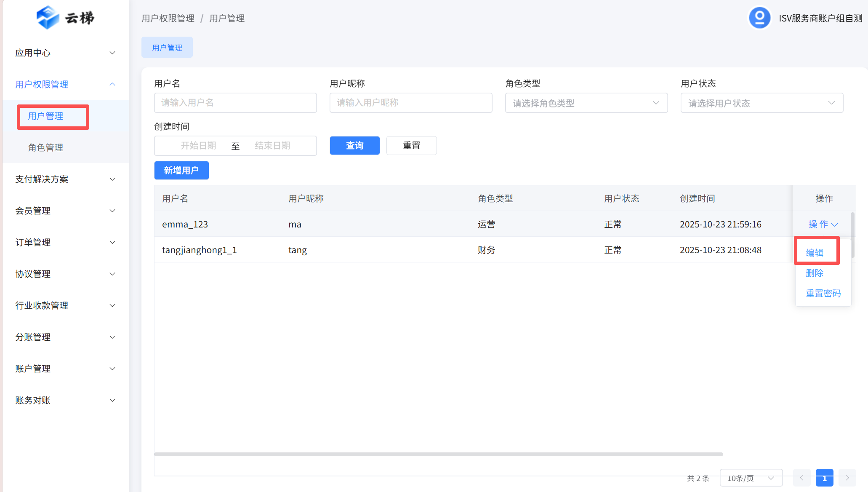Image resolution: width=868 pixels, height=492 pixels.
Task: Collapse 用户权限管理 menu chevron
Action: pos(112,84)
